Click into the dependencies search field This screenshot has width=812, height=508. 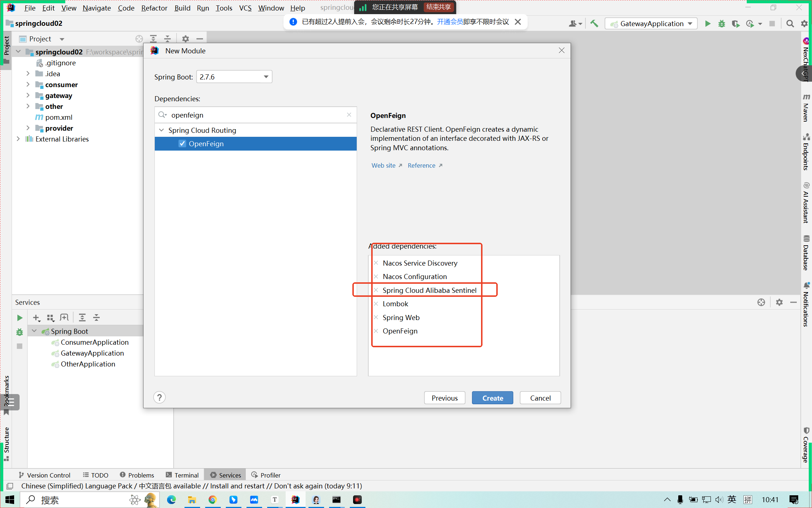[x=256, y=115]
